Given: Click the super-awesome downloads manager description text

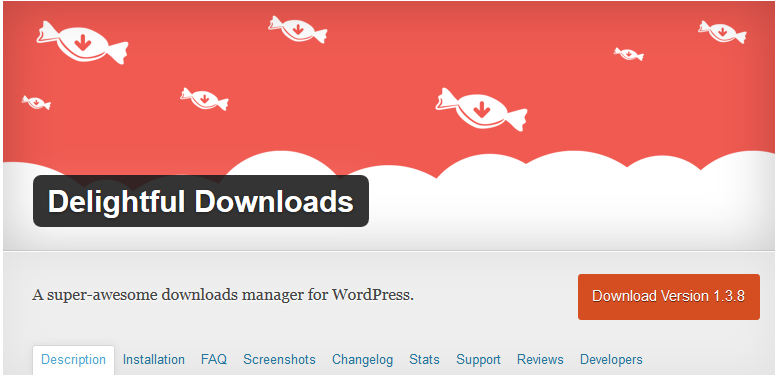Looking at the screenshot, I should click(x=223, y=295).
